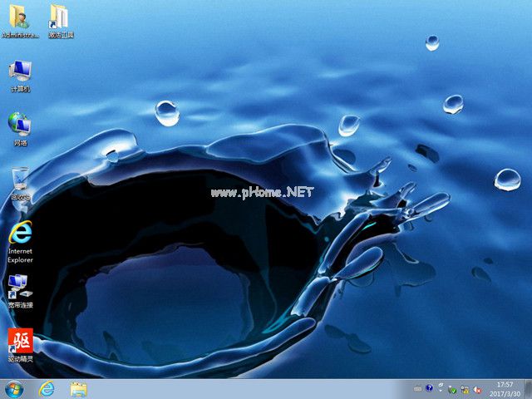Select the 宽带连接 broadband shortcut
This screenshot has width=532, height=399.
coord(20,292)
